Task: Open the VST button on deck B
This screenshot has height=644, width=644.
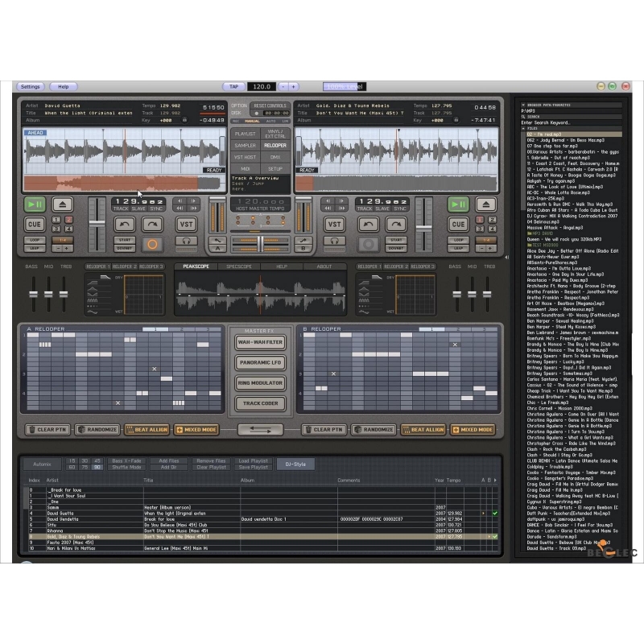Action: tap(334, 225)
